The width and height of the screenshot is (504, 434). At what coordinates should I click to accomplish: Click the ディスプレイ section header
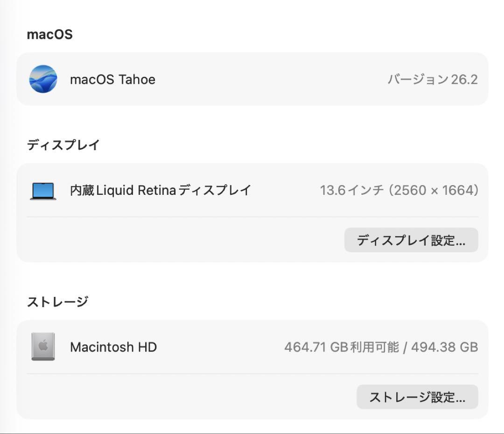63,145
